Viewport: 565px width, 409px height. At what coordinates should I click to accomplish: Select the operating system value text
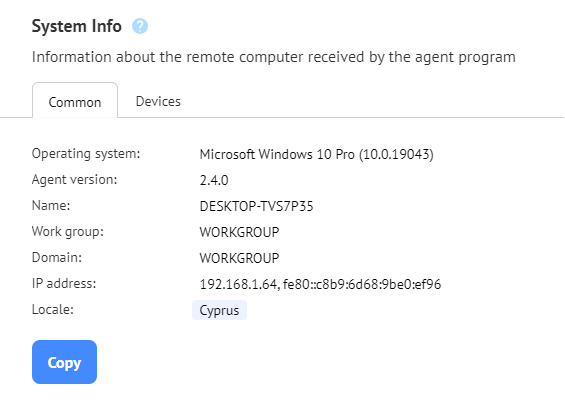coord(317,154)
